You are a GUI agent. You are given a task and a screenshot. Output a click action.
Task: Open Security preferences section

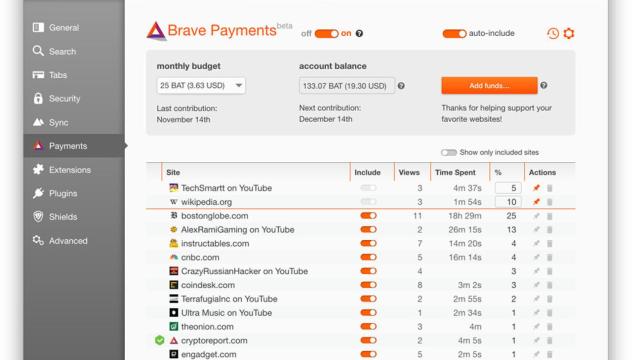point(74,98)
